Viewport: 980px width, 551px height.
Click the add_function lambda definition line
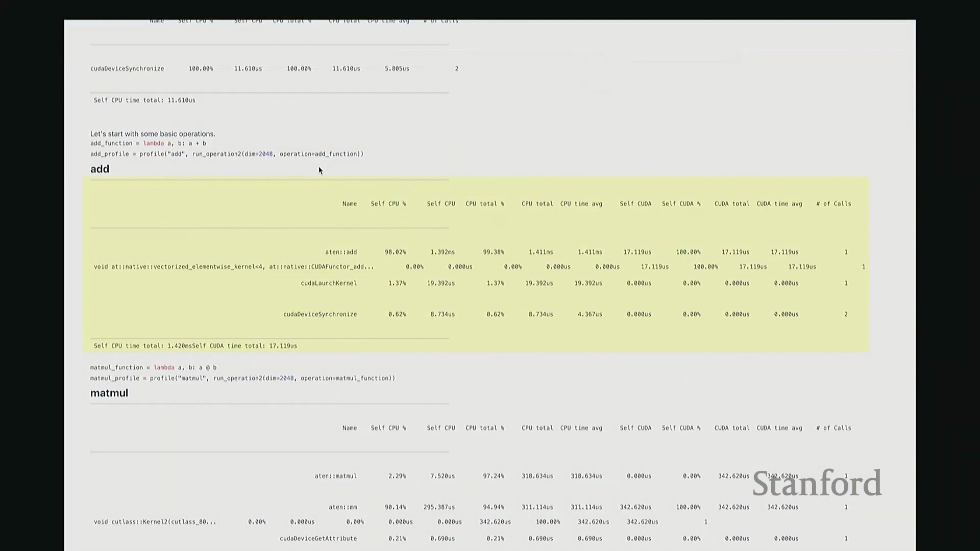[x=148, y=143]
